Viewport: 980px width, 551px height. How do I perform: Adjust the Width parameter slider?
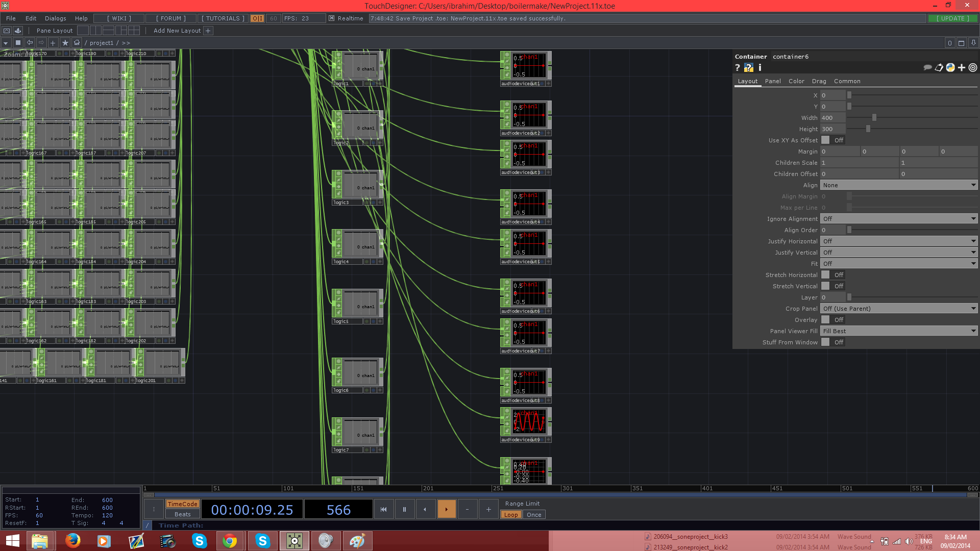874,118
